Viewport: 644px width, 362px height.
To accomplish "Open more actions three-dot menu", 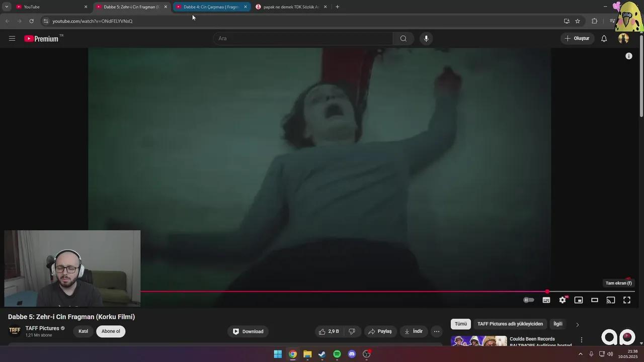I will (x=437, y=331).
